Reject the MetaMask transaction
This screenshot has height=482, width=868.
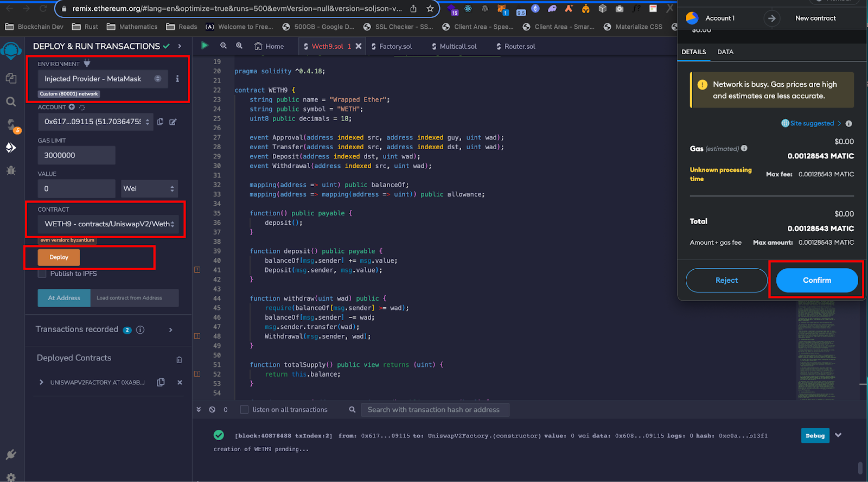pyautogui.click(x=726, y=280)
